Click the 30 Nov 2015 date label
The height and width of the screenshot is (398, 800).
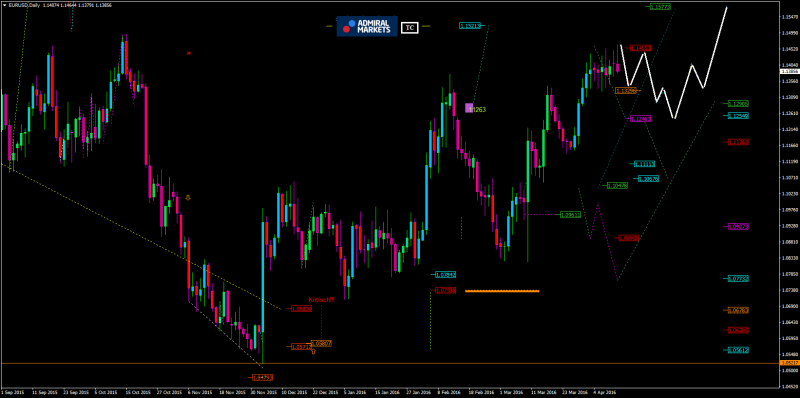tap(263, 393)
